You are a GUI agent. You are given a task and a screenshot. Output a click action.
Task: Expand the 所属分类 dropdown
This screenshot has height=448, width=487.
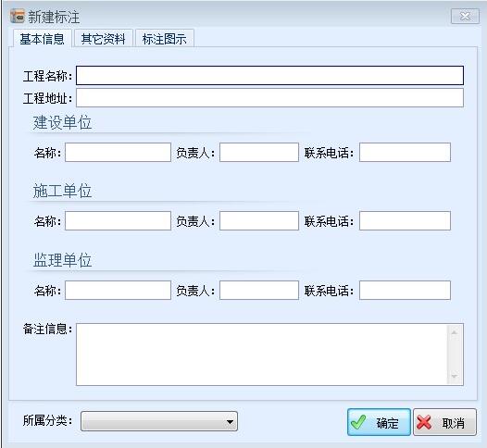(159, 421)
